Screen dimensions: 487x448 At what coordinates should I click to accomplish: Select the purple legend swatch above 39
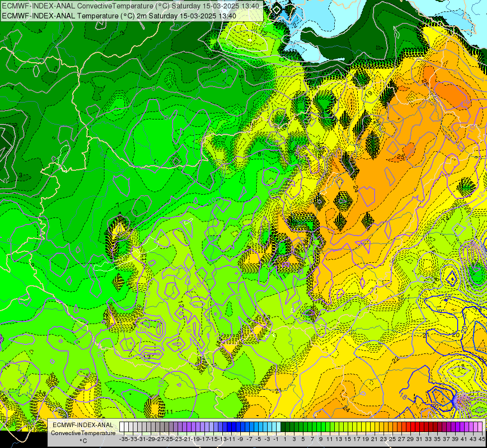(453, 427)
